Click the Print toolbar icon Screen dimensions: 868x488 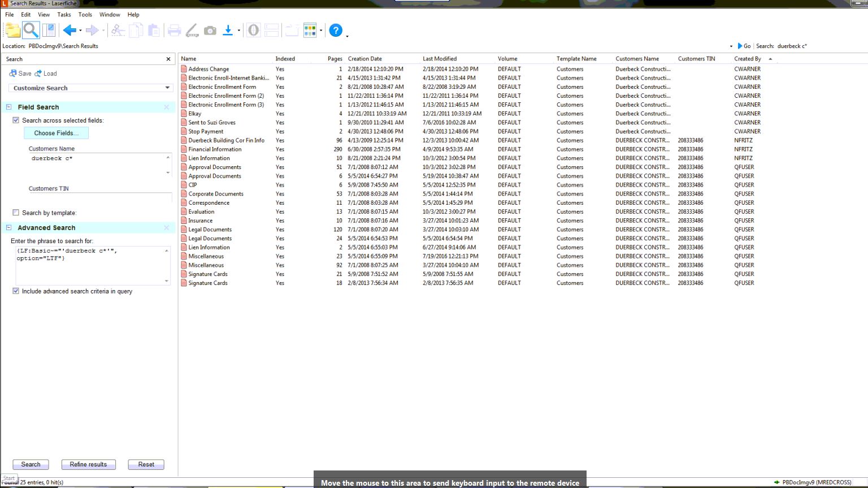pos(174,31)
